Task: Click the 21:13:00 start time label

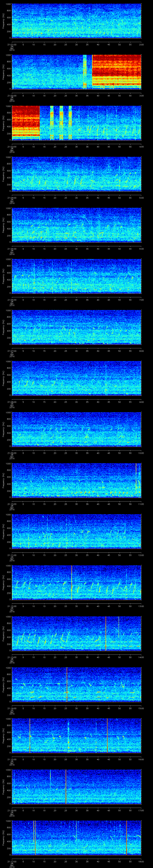Action: click(x=12, y=657)
